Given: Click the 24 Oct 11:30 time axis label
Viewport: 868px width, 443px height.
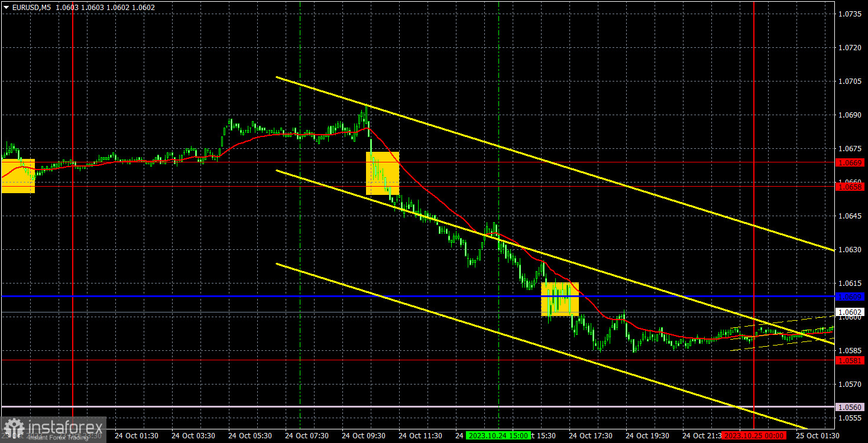Looking at the screenshot, I should tap(420, 435).
